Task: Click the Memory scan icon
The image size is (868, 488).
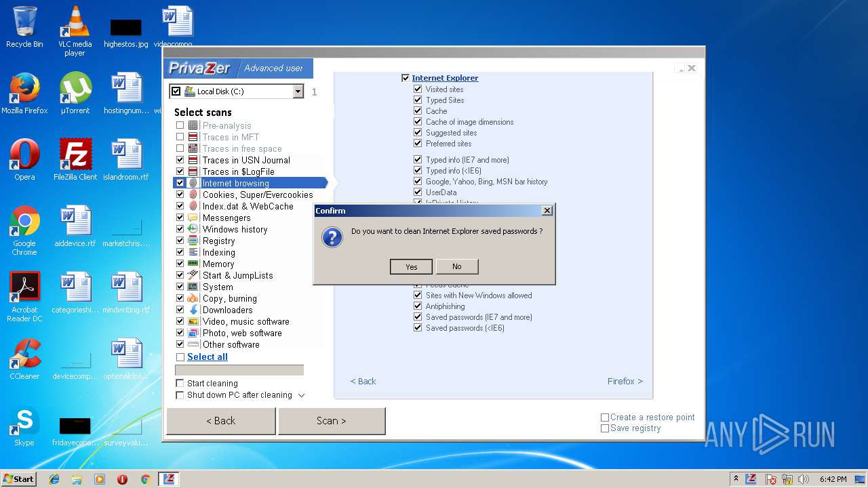Action: click(193, 264)
